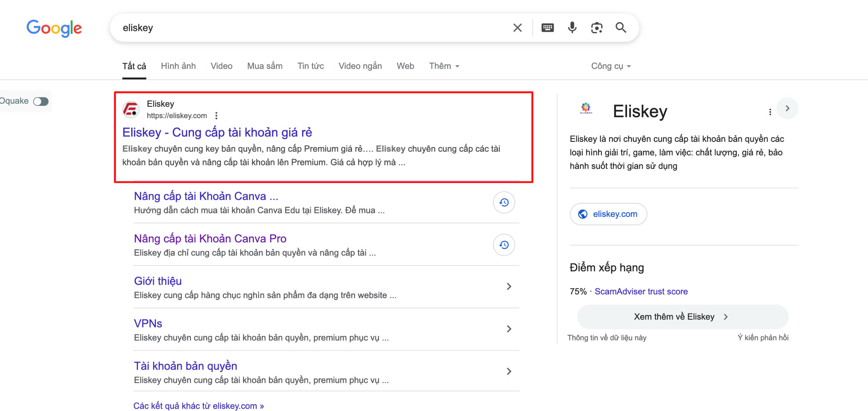Open the Nâng cấp tài Khoản Canva ... link
Image resolution: width=868 pixels, height=411 pixels.
[x=206, y=196]
